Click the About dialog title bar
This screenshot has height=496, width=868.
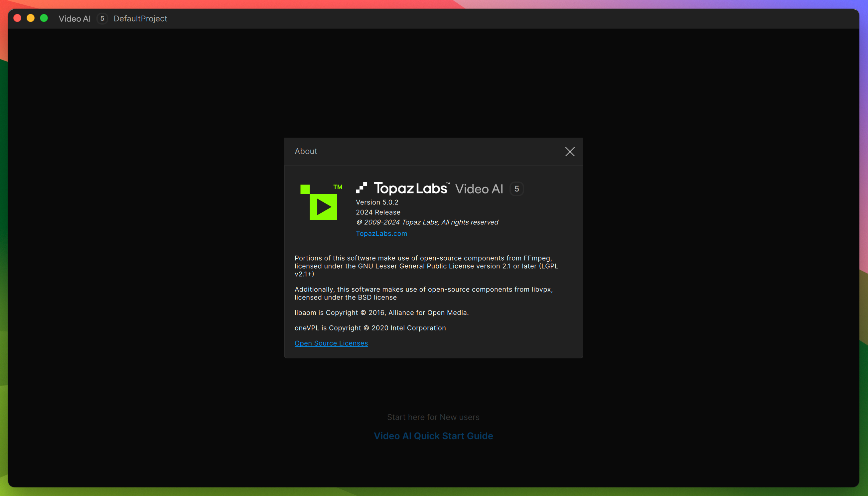coord(433,151)
